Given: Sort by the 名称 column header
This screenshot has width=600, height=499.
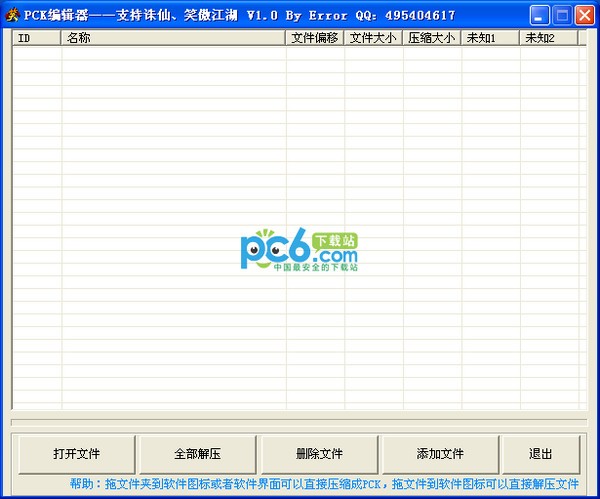Looking at the screenshot, I should coord(173,38).
